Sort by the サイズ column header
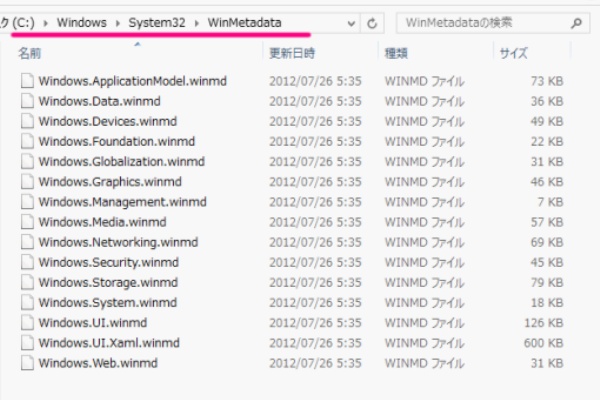Image resolution: width=600 pixels, height=400 pixels. click(514, 53)
